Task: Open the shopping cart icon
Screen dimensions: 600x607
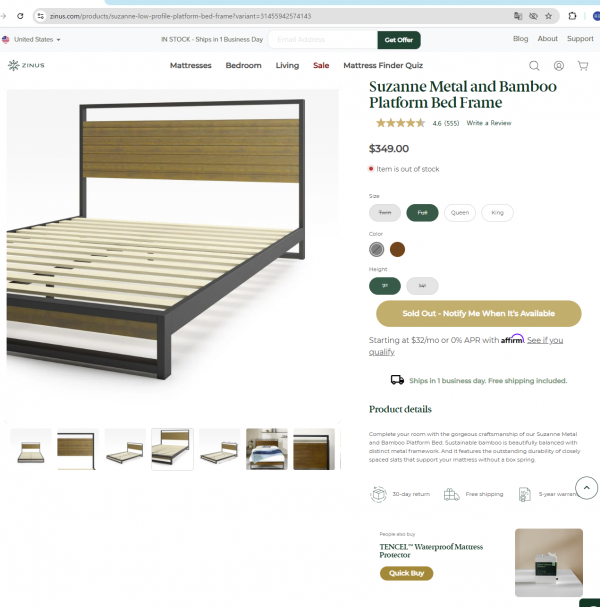Action: pos(583,66)
